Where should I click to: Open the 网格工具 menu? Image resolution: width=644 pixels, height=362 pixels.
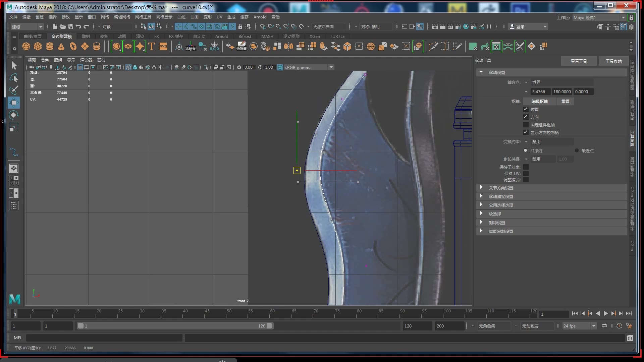(x=143, y=17)
